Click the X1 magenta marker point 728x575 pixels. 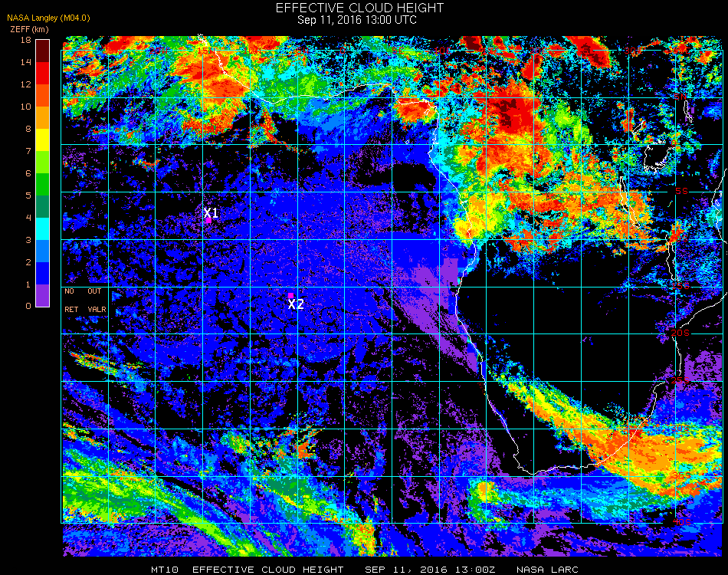(x=209, y=221)
